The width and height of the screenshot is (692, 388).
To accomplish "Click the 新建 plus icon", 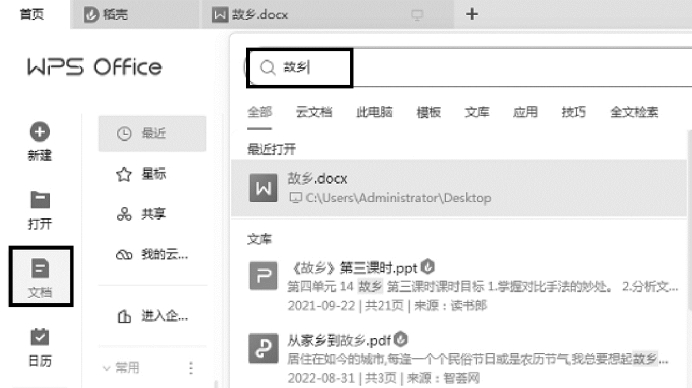I will (x=40, y=132).
